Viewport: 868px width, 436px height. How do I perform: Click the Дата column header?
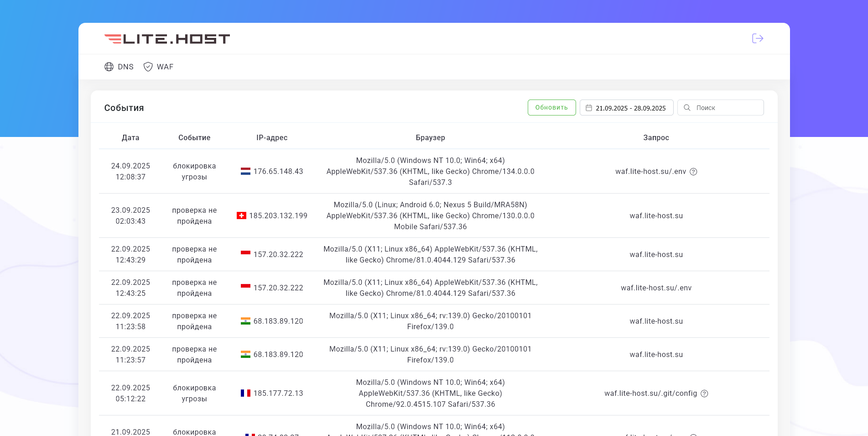pos(130,137)
